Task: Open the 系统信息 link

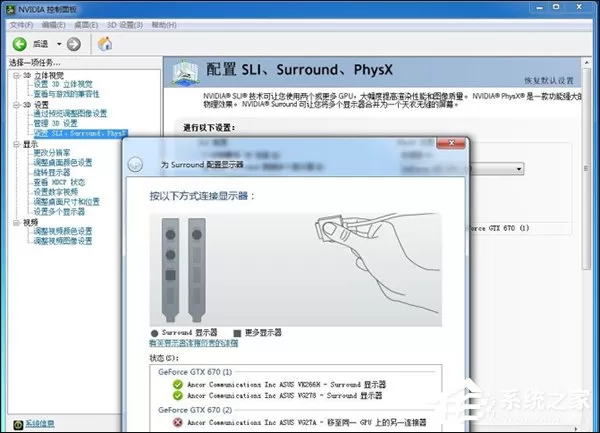Action: tap(40, 423)
